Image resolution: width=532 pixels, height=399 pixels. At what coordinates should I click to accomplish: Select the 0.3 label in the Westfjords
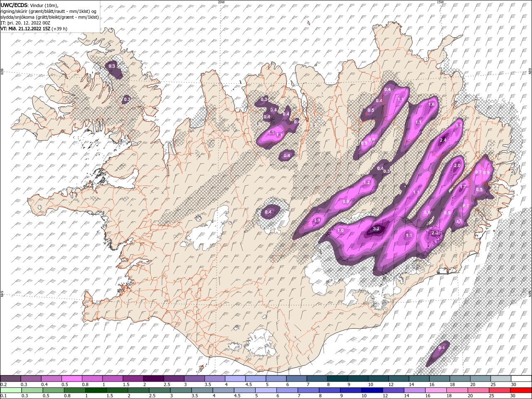pos(112,66)
